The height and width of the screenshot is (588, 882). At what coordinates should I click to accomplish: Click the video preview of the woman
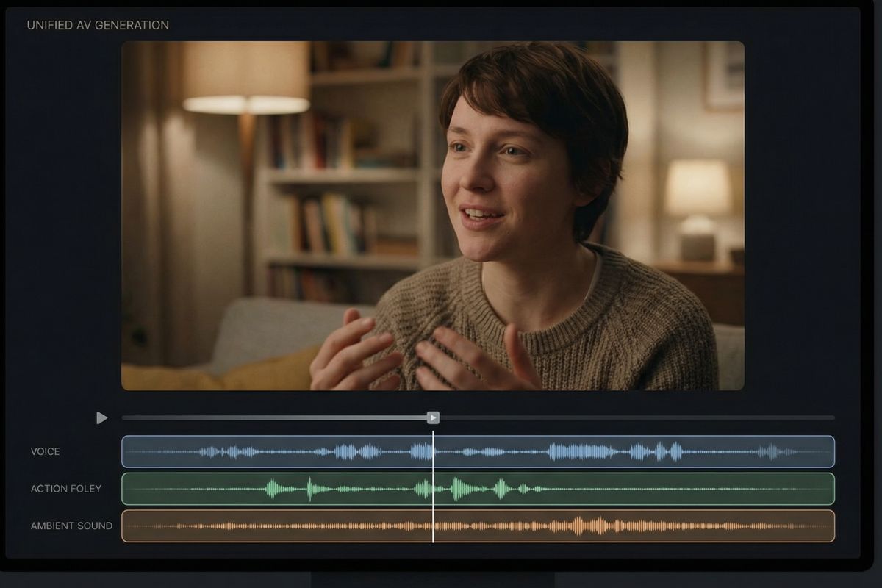point(432,218)
